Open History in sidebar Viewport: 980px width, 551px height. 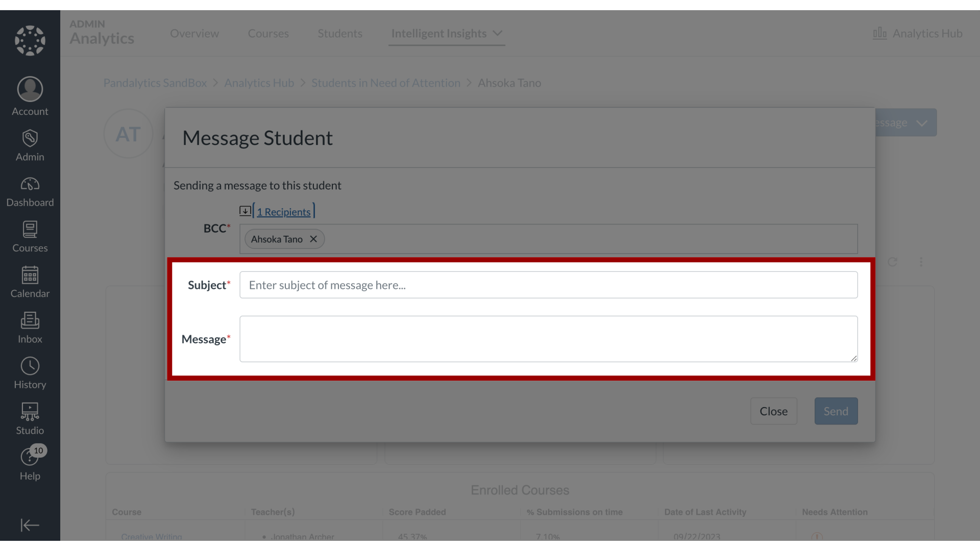coord(30,373)
